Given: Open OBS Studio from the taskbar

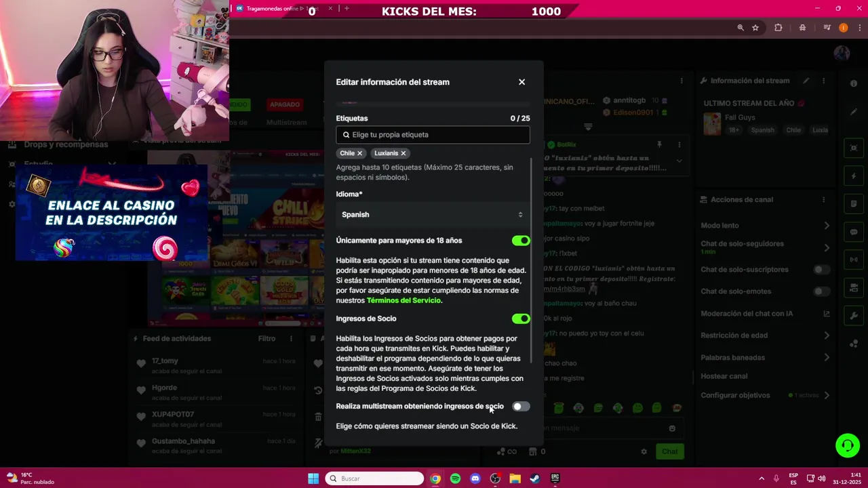Looking at the screenshot, I should pyautogui.click(x=495, y=479).
